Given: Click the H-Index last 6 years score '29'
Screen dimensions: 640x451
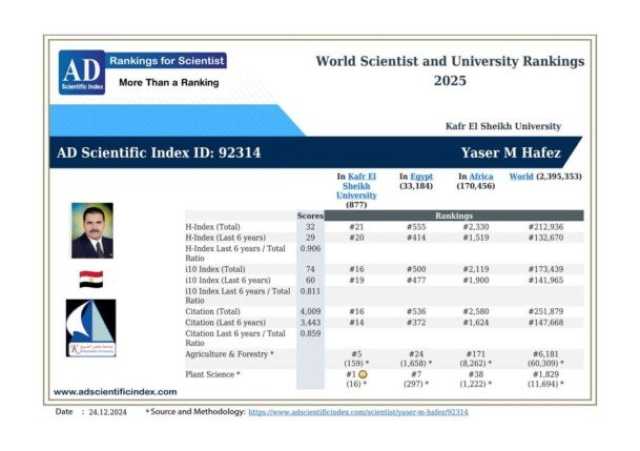Looking at the screenshot, I should tap(310, 238).
